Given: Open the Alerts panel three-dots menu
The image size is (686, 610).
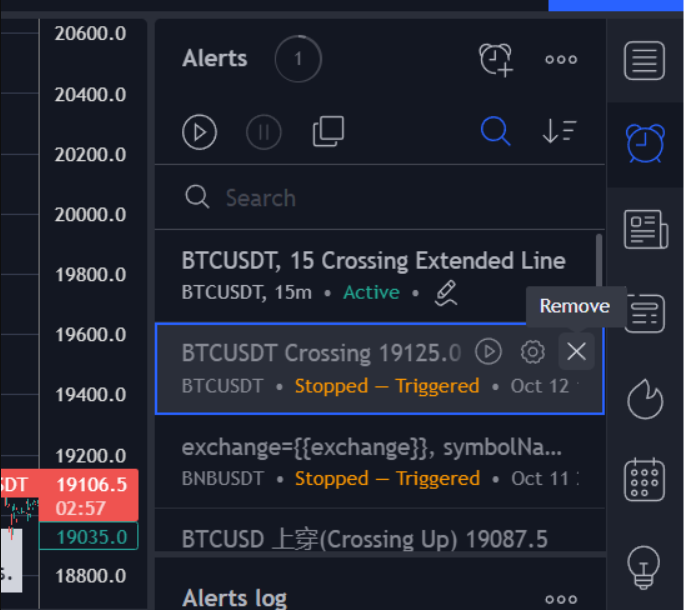Looking at the screenshot, I should [x=561, y=60].
